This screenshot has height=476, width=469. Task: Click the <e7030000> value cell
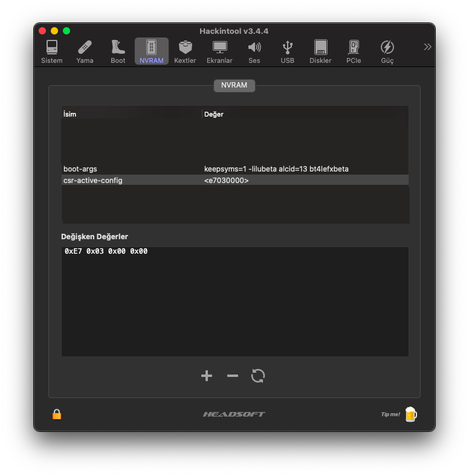[226, 181]
